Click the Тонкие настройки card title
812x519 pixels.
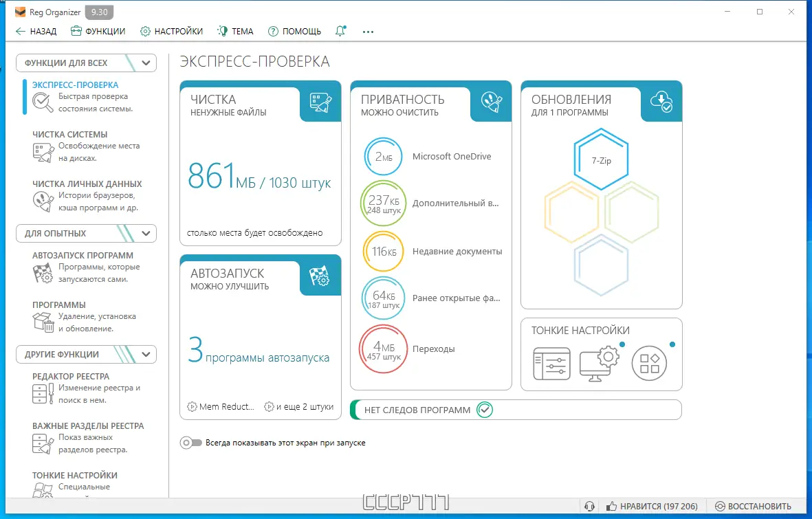pos(580,331)
